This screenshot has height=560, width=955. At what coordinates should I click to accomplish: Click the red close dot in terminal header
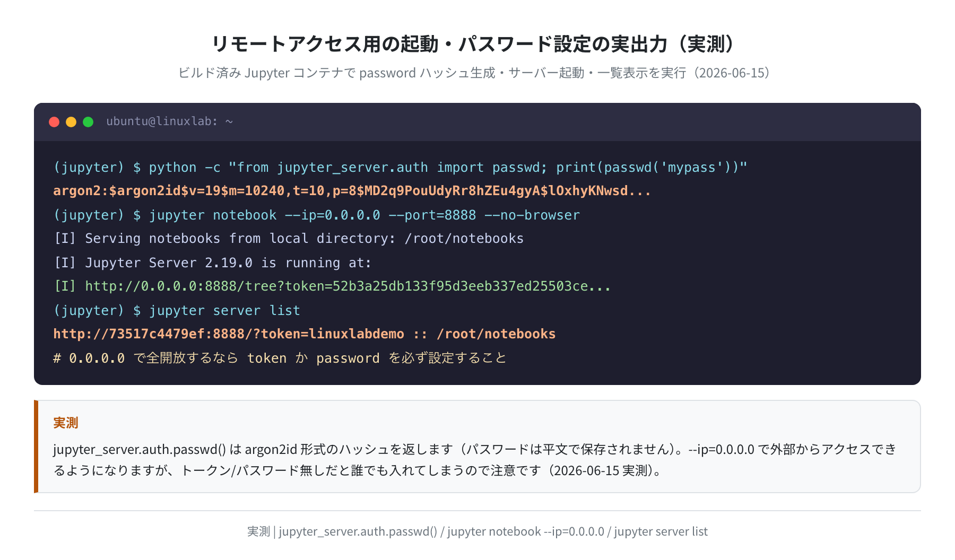coord(54,122)
